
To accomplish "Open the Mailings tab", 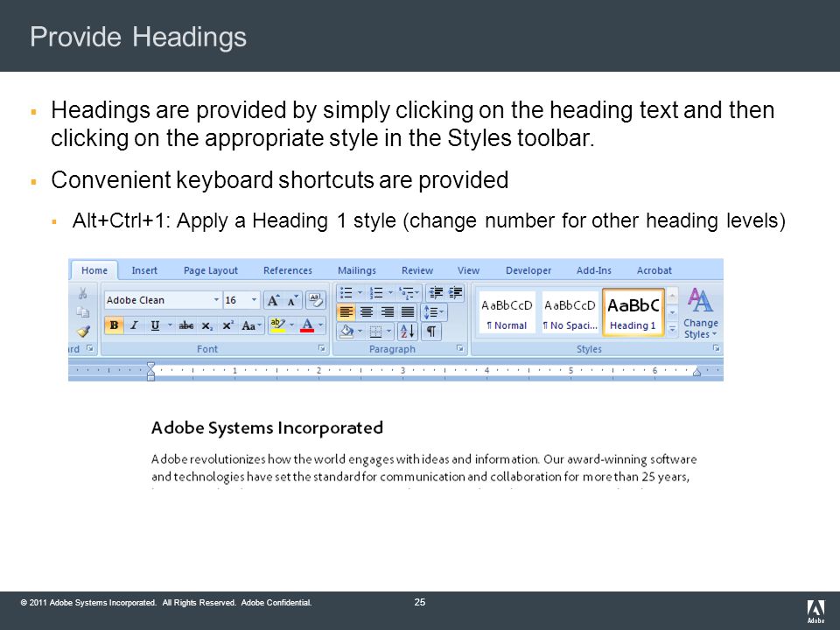I will click(x=357, y=270).
